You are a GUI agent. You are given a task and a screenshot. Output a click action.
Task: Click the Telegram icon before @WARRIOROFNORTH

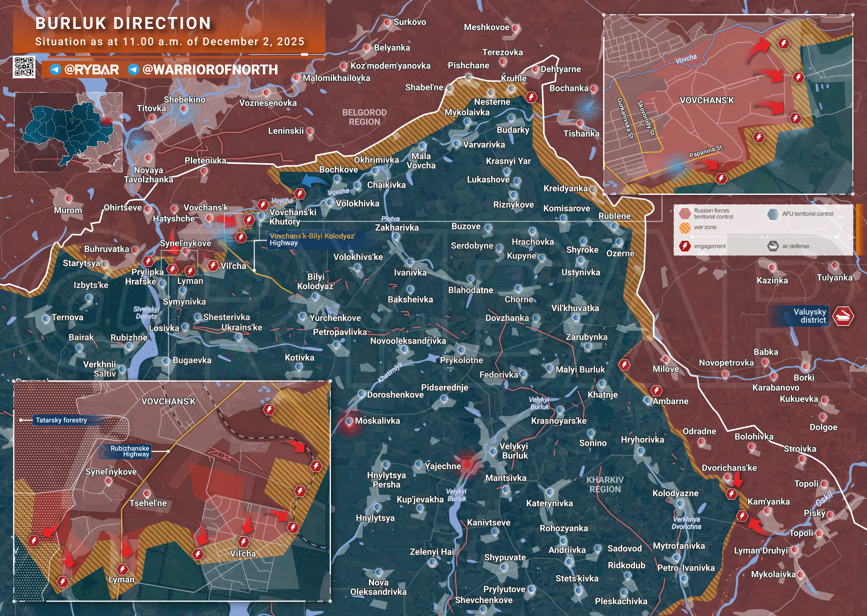click(134, 70)
